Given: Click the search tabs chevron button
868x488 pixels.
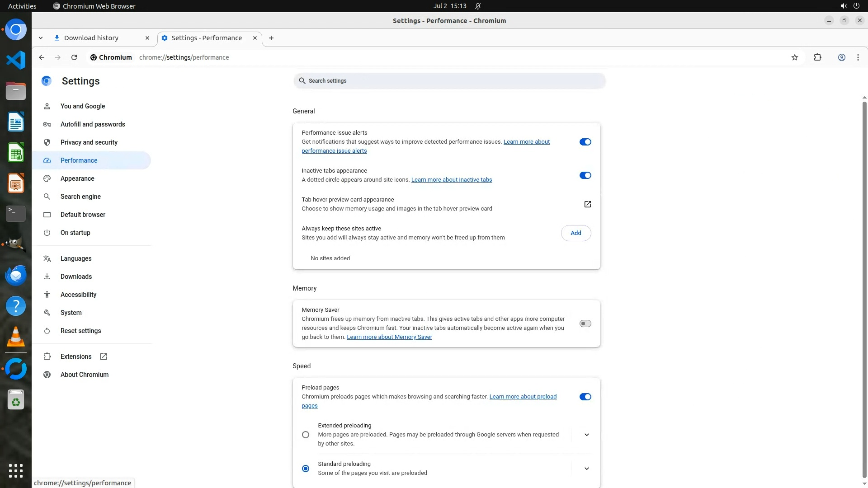Looking at the screenshot, I should point(41,38).
